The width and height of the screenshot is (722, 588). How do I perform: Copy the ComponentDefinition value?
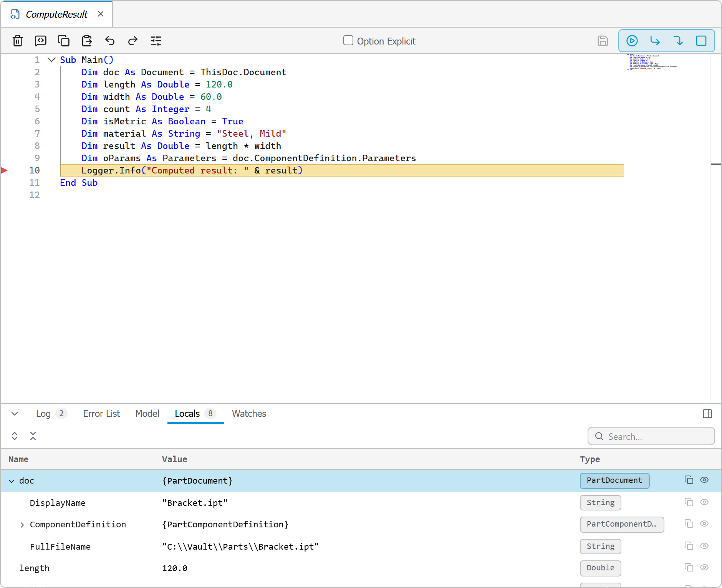tap(689, 524)
